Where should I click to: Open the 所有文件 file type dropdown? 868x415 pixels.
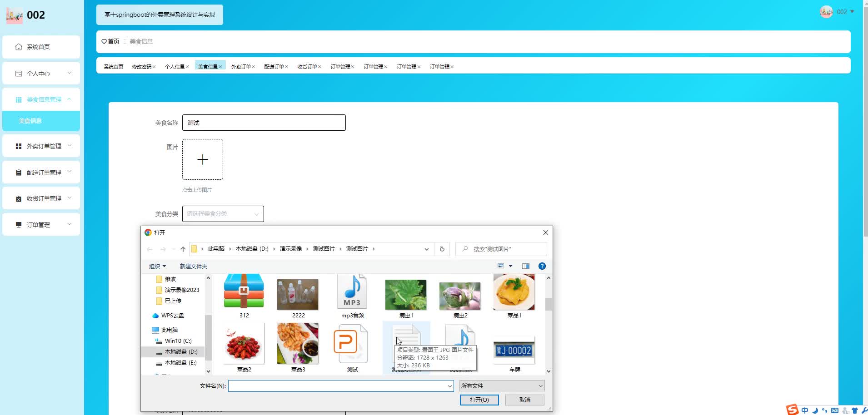pyautogui.click(x=502, y=386)
